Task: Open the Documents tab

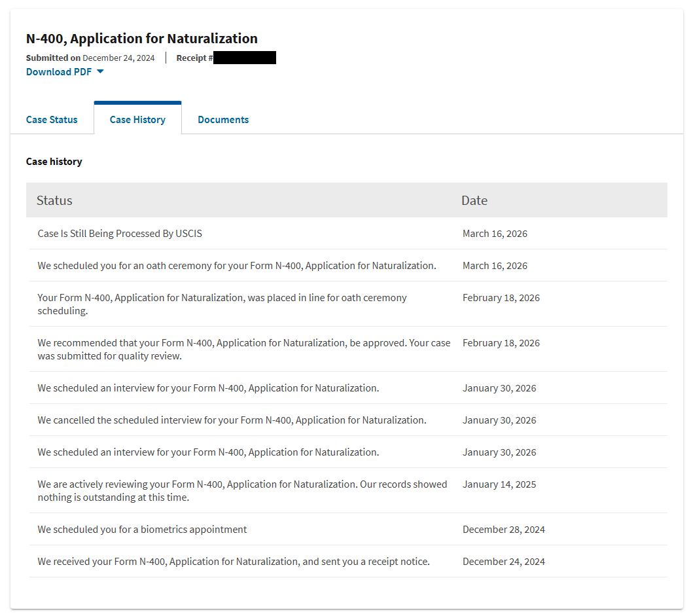Action: [223, 120]
